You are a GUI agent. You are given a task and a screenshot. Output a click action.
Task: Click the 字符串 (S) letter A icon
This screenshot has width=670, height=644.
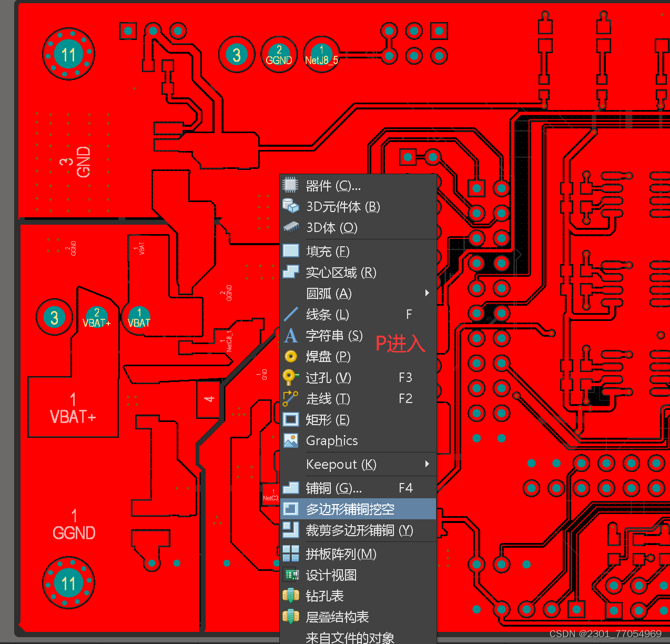pos(291,335)
